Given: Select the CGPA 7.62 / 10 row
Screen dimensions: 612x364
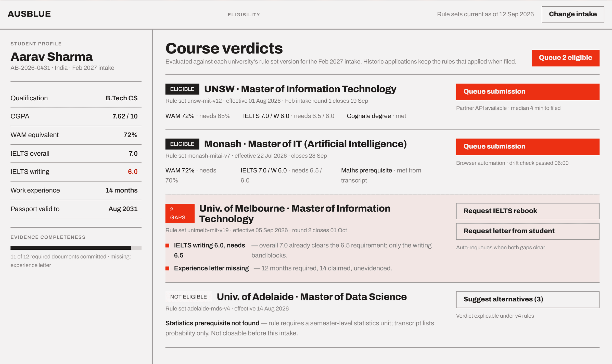Looking at the screenshot, I should [x=76, y=116].
